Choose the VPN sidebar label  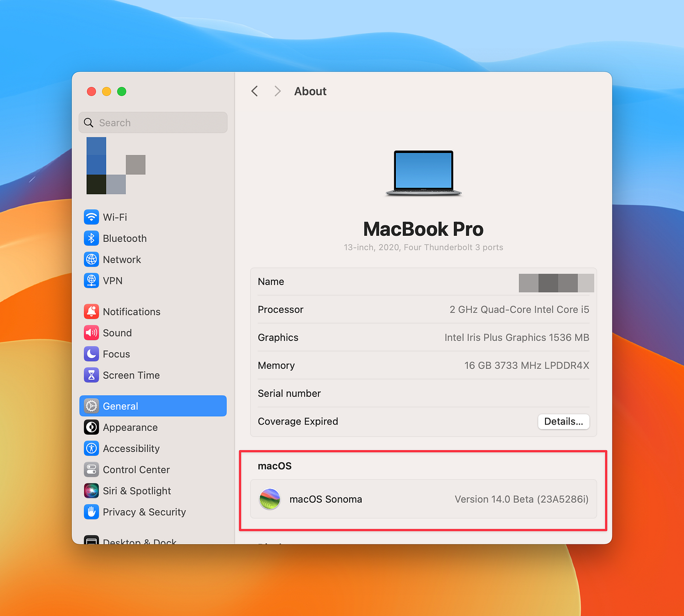pyautogui.click(x=113, y=281)
